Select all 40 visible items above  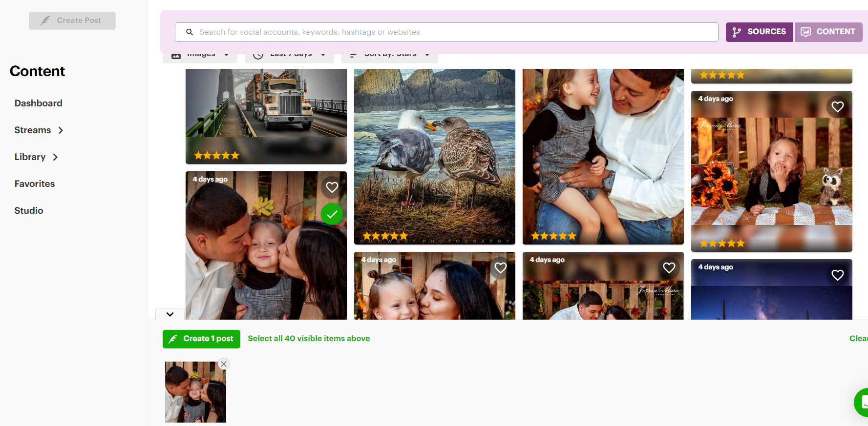[309, 339]
